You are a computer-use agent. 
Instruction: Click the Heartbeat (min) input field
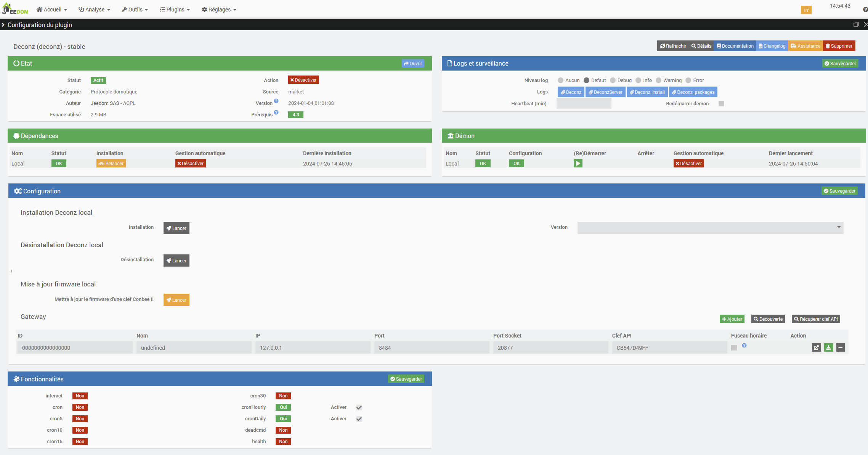point(584,104)
